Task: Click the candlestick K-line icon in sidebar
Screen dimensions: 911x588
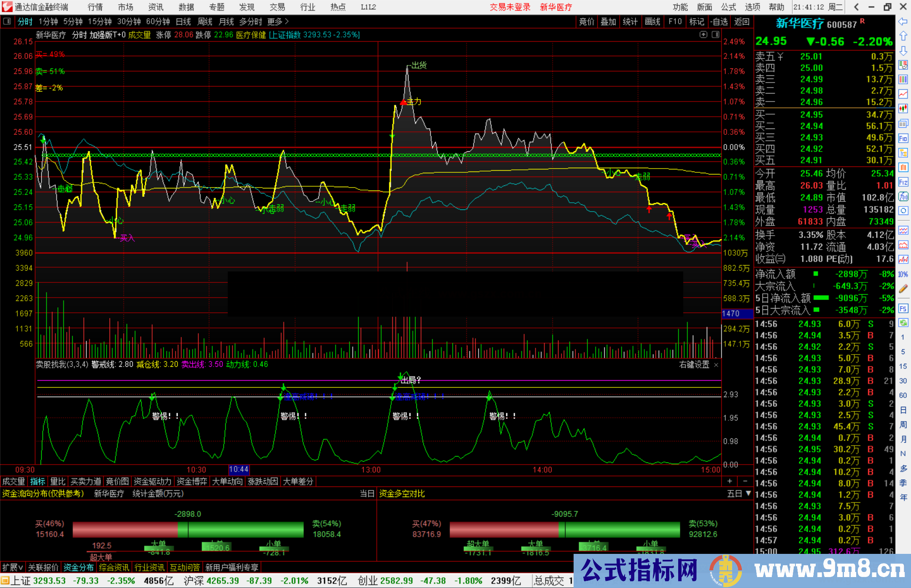Action: pos(903,109)
